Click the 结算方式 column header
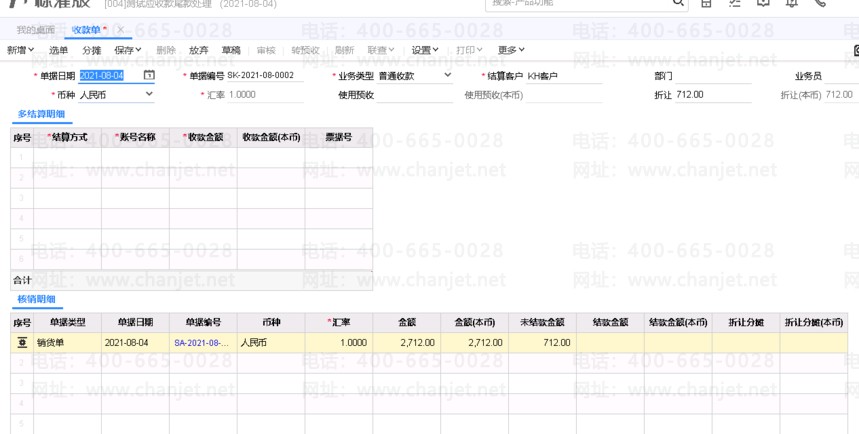This screenshot has width=859, height=434. click(x=67, y=138)
